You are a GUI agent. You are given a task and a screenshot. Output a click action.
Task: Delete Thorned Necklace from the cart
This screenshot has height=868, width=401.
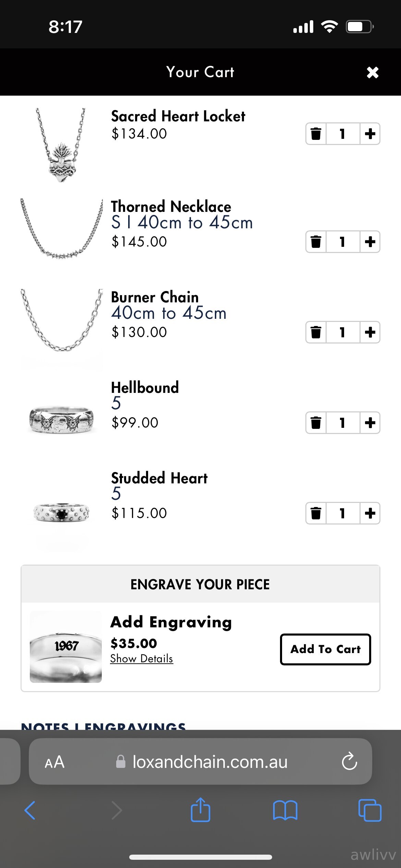tap(316, 242)
